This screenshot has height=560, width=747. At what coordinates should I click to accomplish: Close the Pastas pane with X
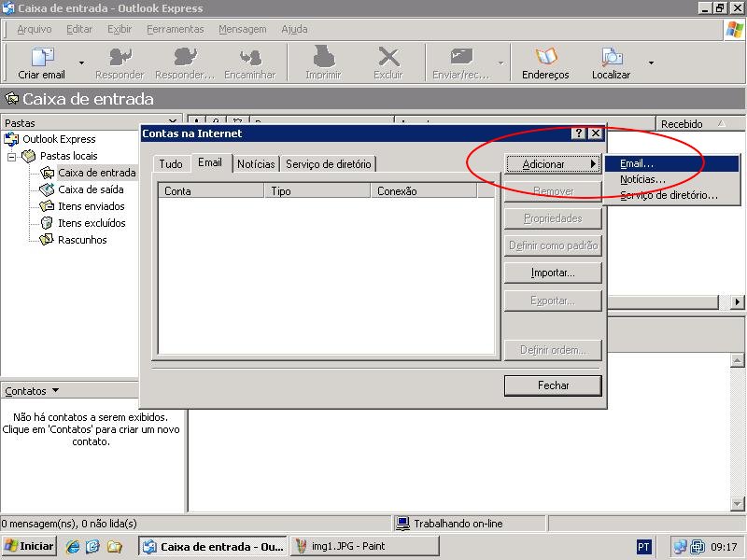174,122
